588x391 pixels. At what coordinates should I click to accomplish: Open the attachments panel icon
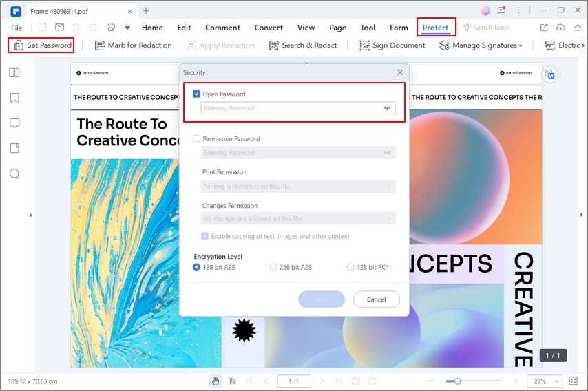[x=14, y=148]
